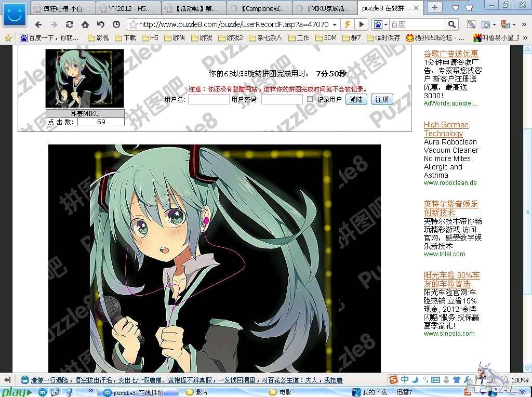This screenshot has width=532, height=397.
Task: Click the Baidu paw search engine icon
Action: click(x=378, y=24)
